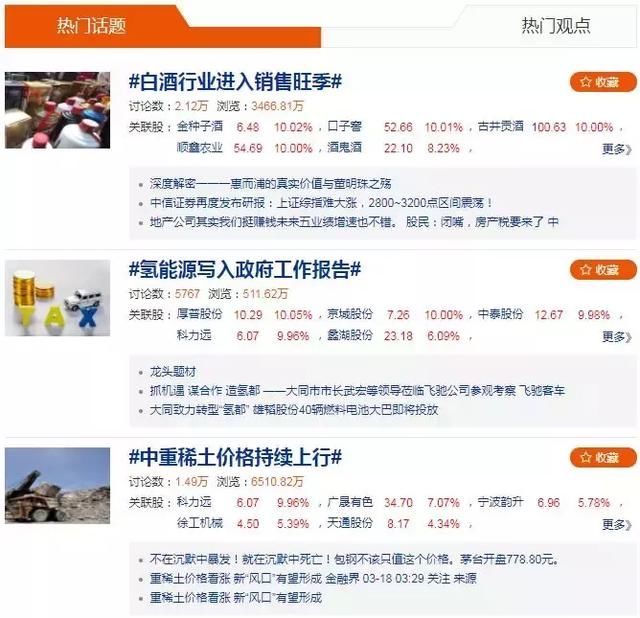This screenshot has width=640, height=618.
Task: Read post 重稀土价格看涨 金融界 03-18
Action: point(313,578)
